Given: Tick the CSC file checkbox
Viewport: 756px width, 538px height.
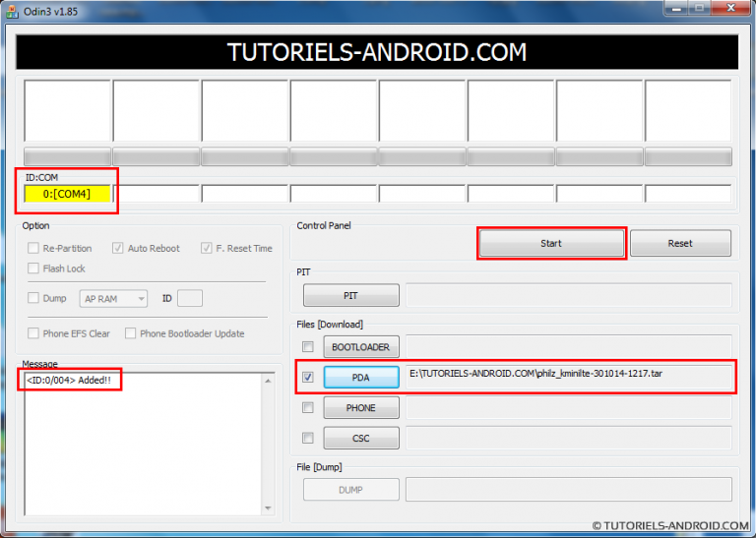Looking at the screenshot, I should 307,438.
